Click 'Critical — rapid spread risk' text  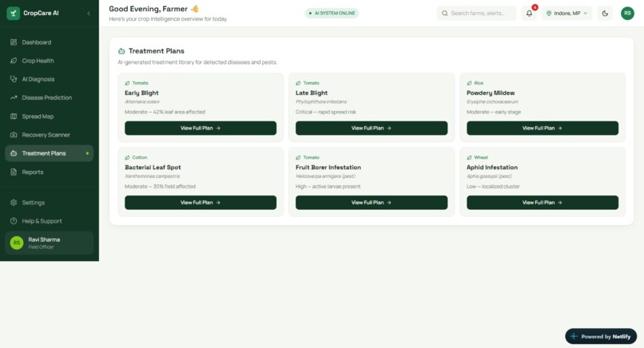coord(326,112)
